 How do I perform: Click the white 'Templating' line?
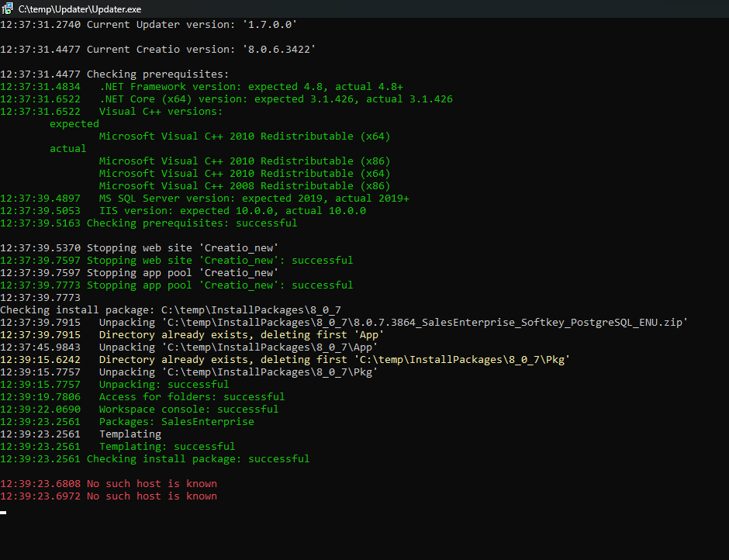pyautogui.click(x=81, y=434)
